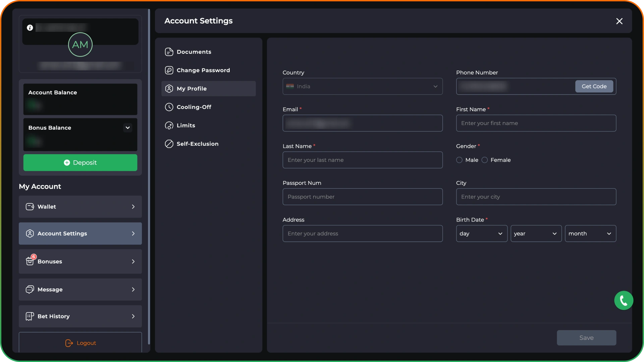The height and width of the screenshot is (362, 644).
Task: Open the Change Password section
Action: click(x=208, y=70)
